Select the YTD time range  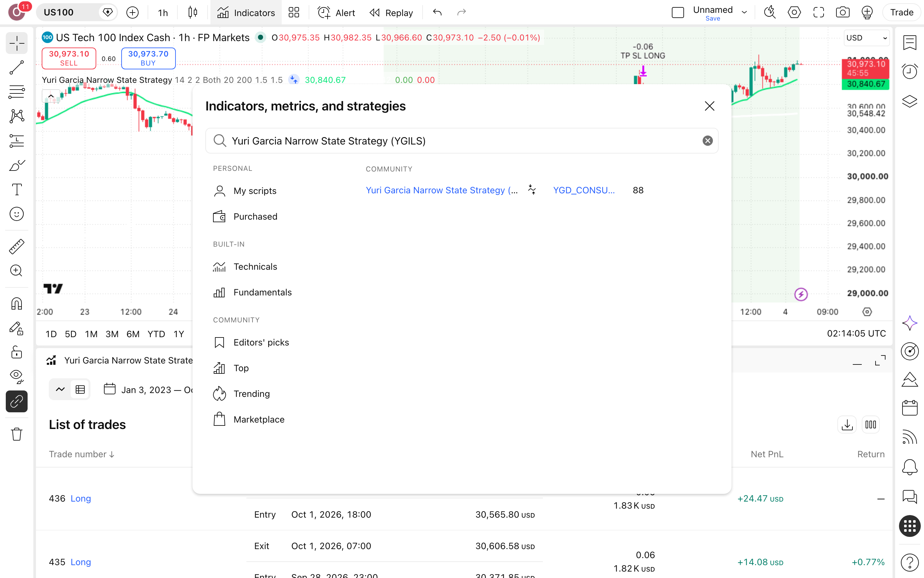(x=156, y=334)
